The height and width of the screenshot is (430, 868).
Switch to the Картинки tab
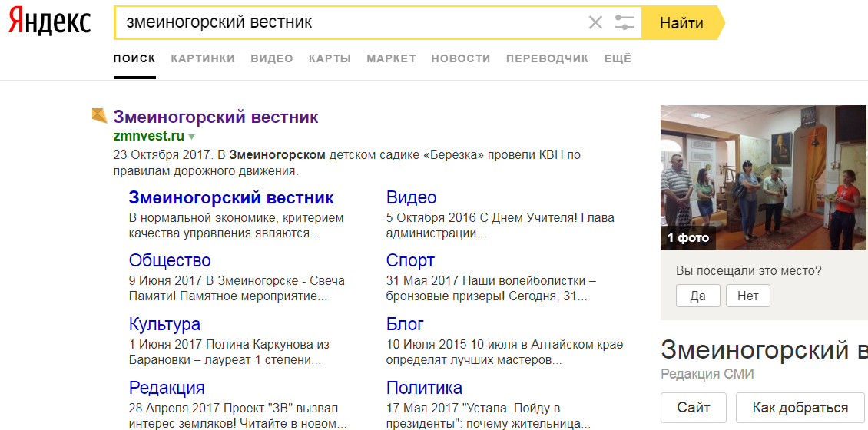203,58
